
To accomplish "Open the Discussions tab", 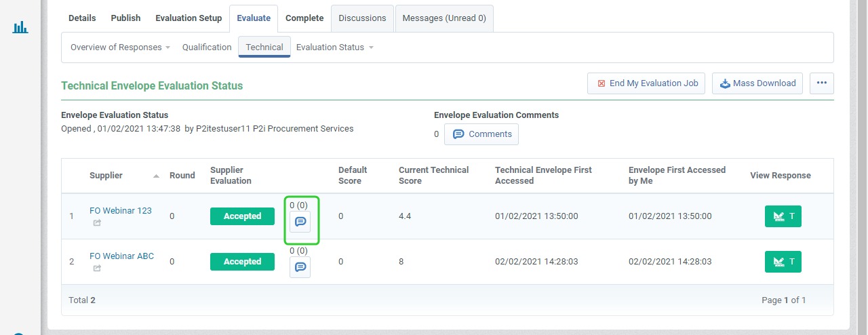I will pyautogui.click(x=362, y=18).
